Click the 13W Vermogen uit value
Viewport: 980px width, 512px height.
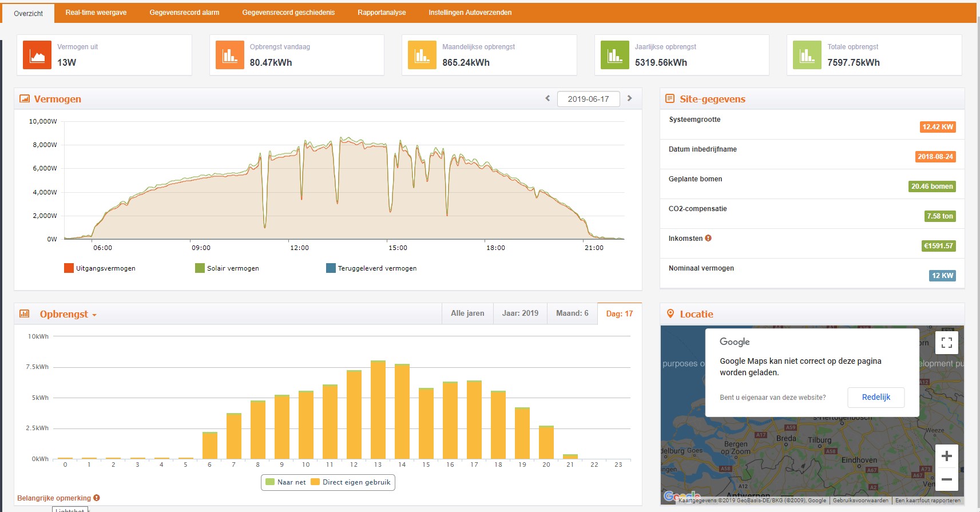(66, 63)
